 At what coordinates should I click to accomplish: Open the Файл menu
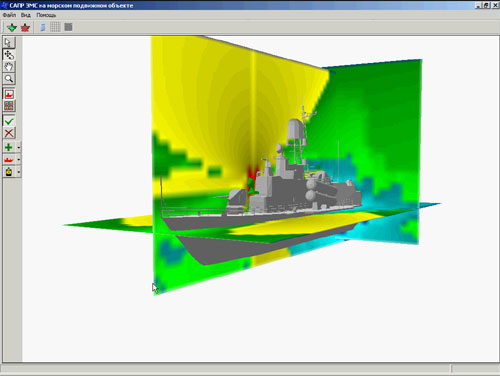(x=9, y=15)
